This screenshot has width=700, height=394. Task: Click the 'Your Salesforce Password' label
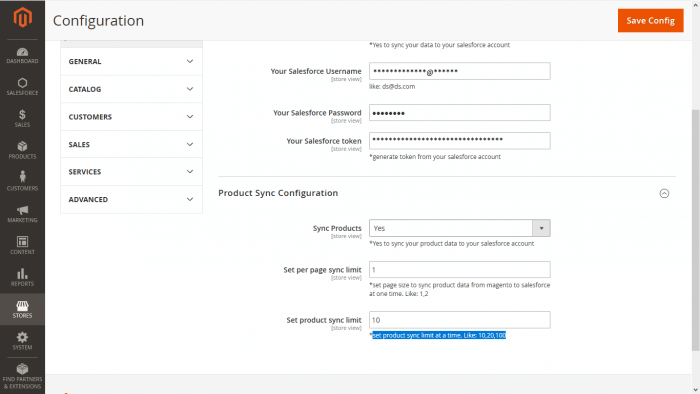click(x=317, y=112)
